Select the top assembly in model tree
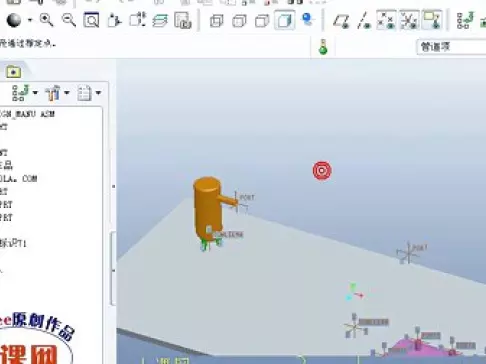 (x=27, y=114)
